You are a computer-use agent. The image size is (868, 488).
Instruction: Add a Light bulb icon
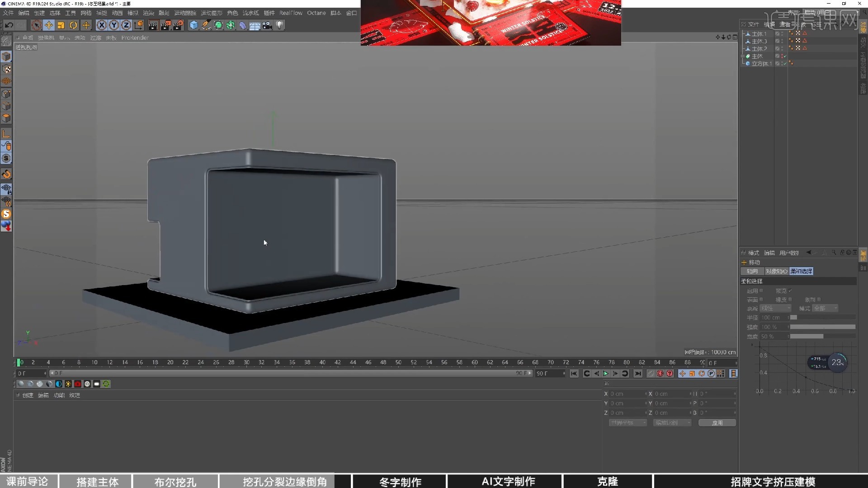pyautogui.click(x=279, y=25)
